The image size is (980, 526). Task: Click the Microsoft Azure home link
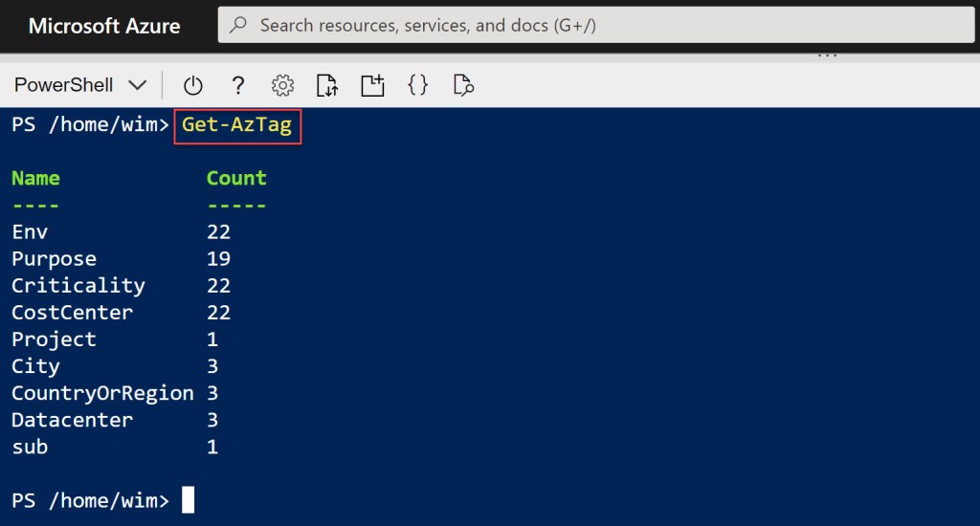pyautogui.click(x=104, y=26)
